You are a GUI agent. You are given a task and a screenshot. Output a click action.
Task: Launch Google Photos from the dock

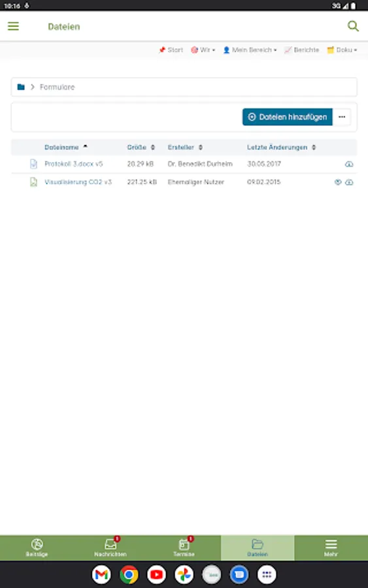tap(184, 574)
